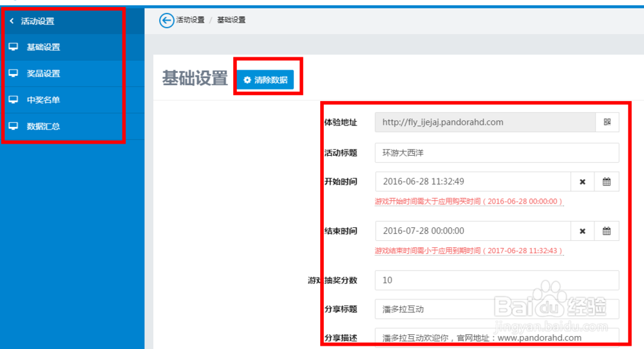The image size is (644, 349).
Task: Click gear icon on 清除数据 button
Action: [x=247, y=80]
